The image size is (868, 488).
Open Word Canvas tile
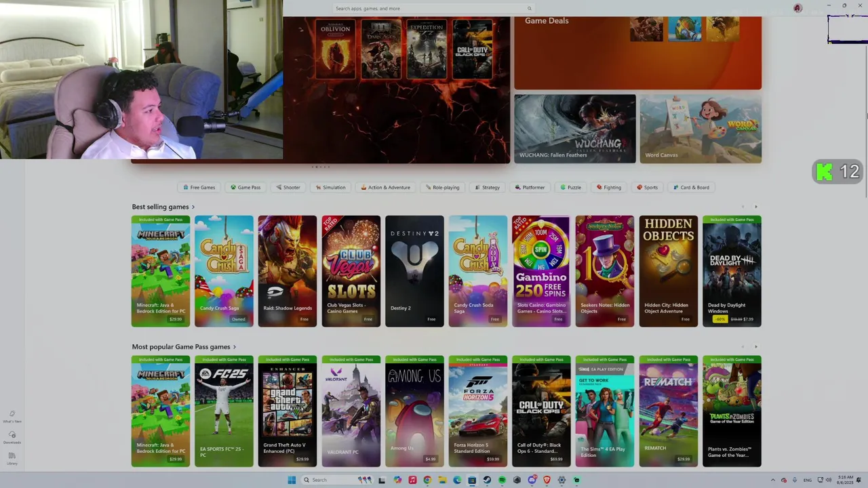click(701, 129)
